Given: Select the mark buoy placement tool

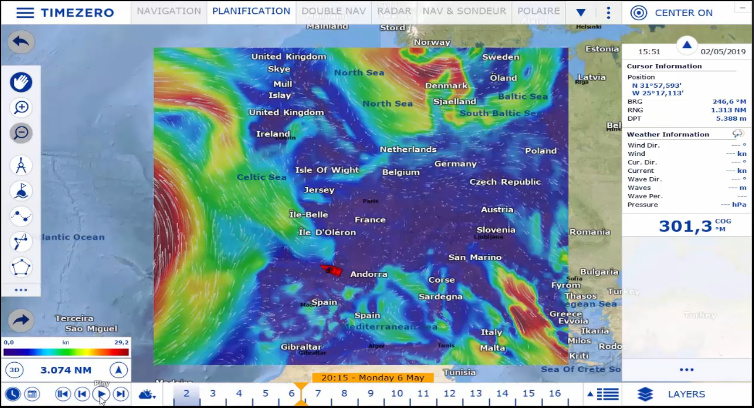Looking at the screenshot, I should [21, 190].
